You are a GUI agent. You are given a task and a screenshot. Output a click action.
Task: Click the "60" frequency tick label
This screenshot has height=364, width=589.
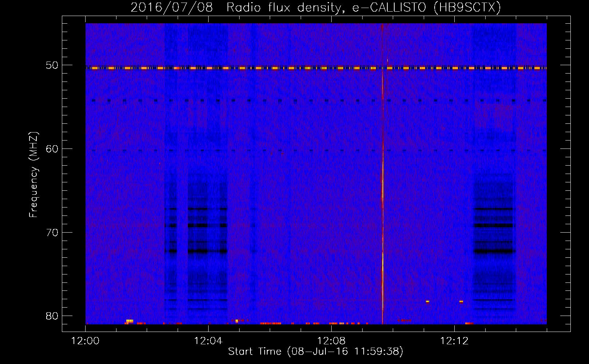pyautogui.click(x=52, y=149)
